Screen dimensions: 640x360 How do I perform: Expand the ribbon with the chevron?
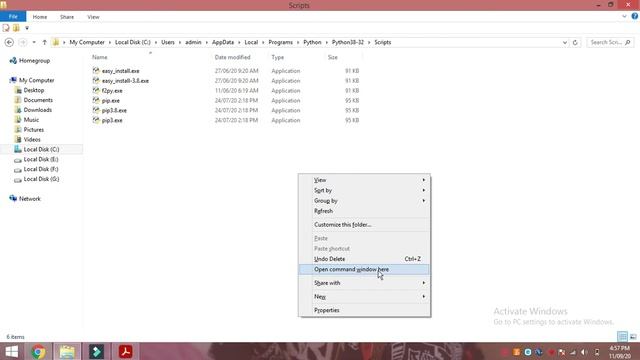(x=624, y=16)
